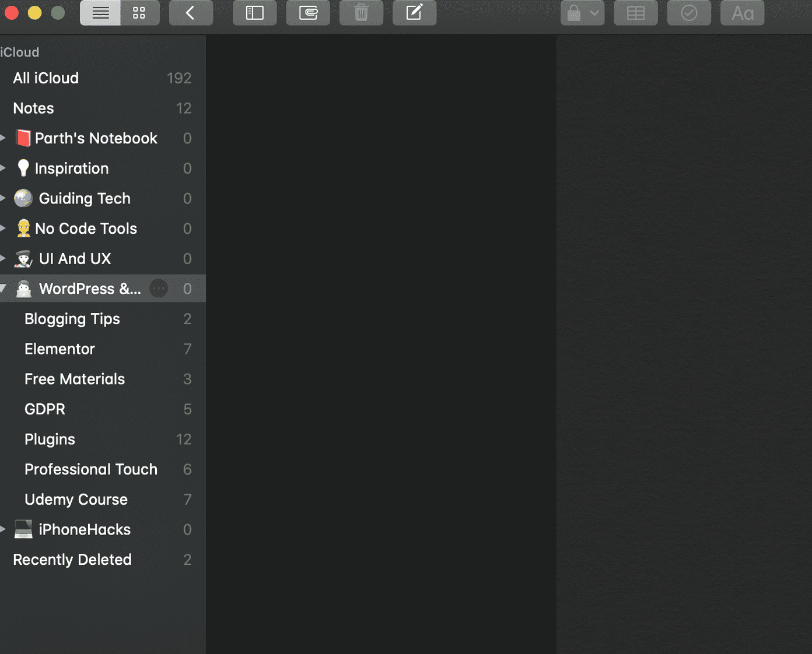
Task: Open Udemy Course subfolder
Action: click(103, 500)
